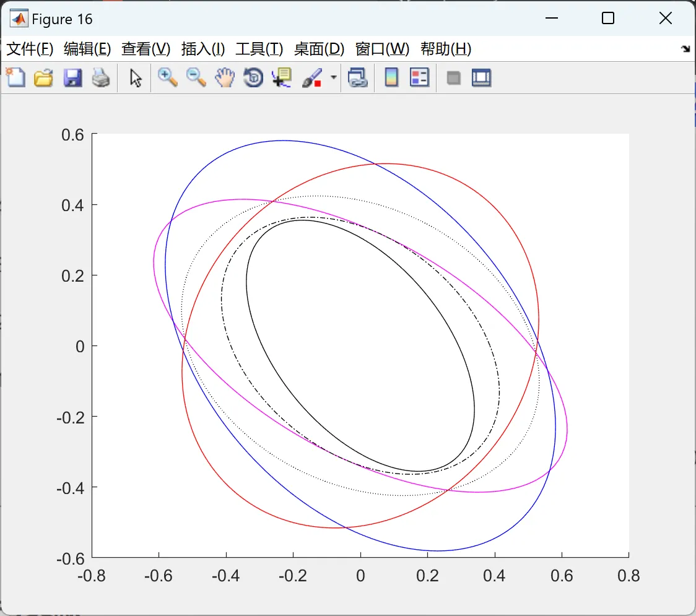
Task: Open the 查看(V) menu
Action: tap(146, 49)
